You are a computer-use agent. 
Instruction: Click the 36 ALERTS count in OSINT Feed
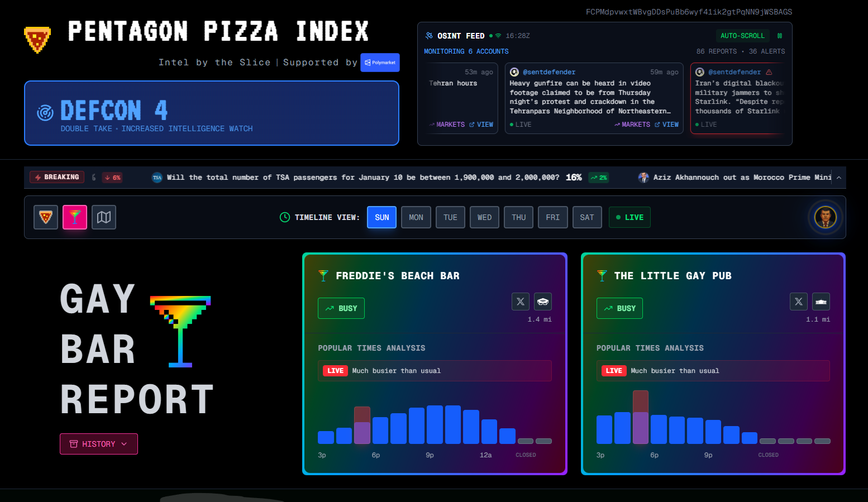pyautogui.click(x=767, y=51)
